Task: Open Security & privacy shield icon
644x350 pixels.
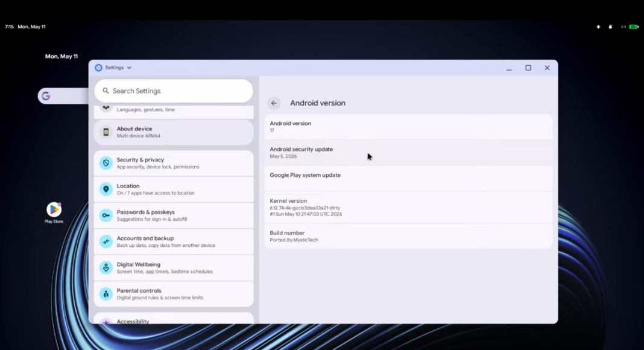Action: coord(106,163)
